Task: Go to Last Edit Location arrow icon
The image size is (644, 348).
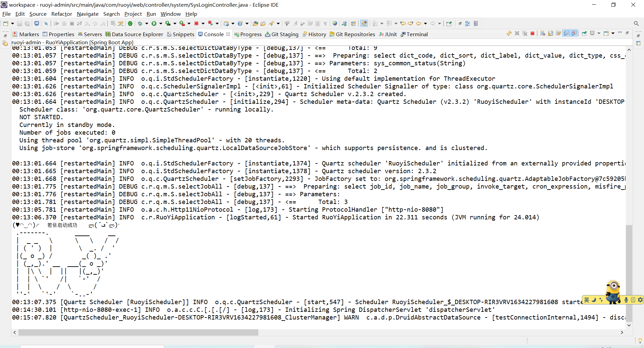Action: (x=403, y=23)
